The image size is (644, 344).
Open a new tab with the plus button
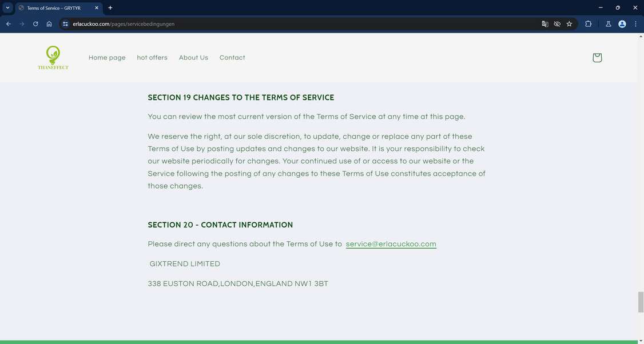tap(110, 8)
